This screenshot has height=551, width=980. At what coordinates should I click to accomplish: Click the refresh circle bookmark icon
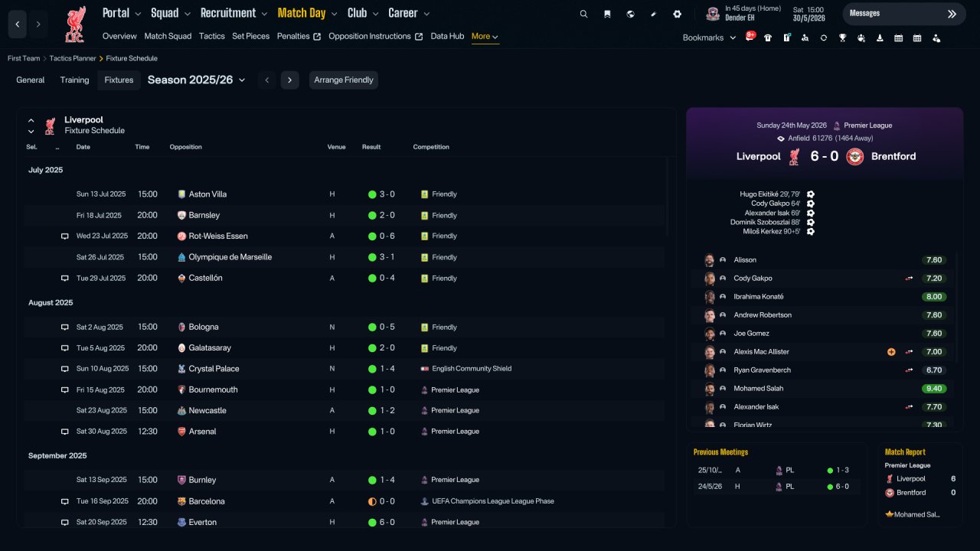(824, 37)
